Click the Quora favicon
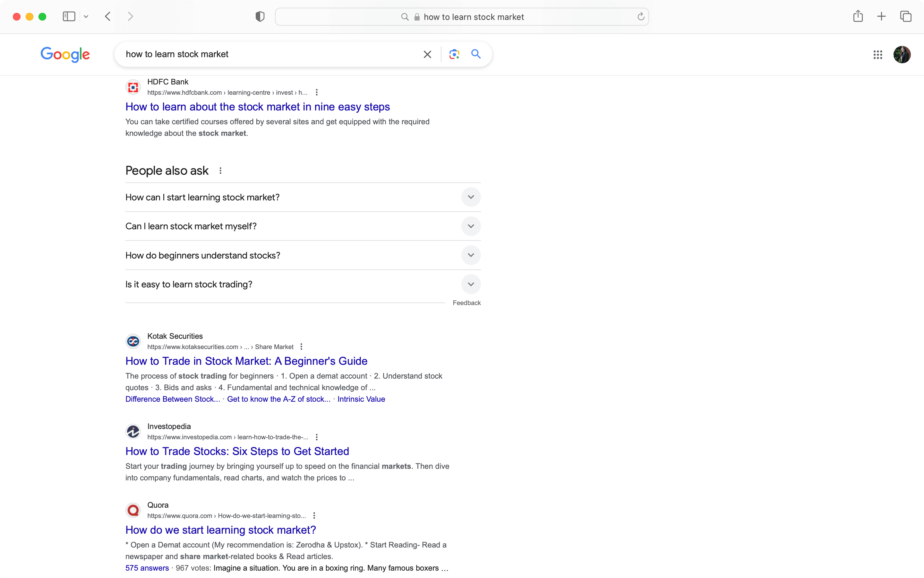The image size is (924, 578). pos(133,510)
